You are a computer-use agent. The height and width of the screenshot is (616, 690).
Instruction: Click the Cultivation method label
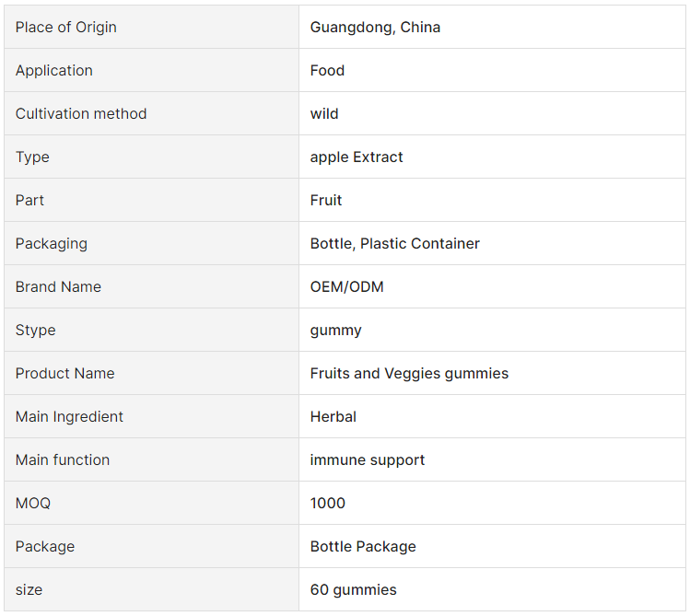(81, 114)
